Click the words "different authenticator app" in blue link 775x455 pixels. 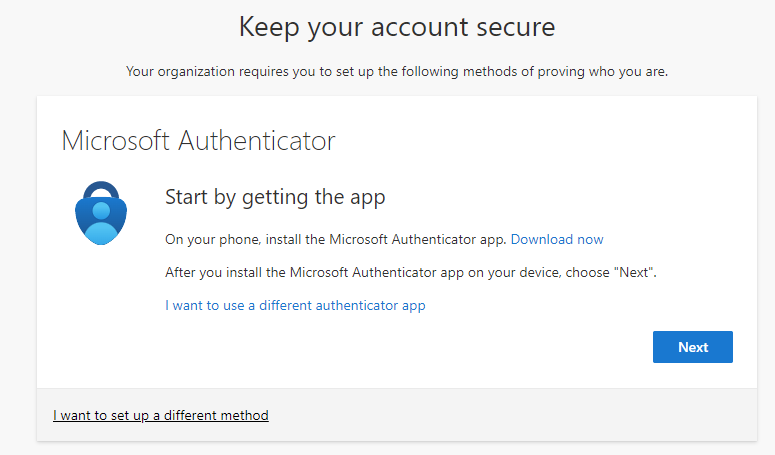[x=342, y=305]
